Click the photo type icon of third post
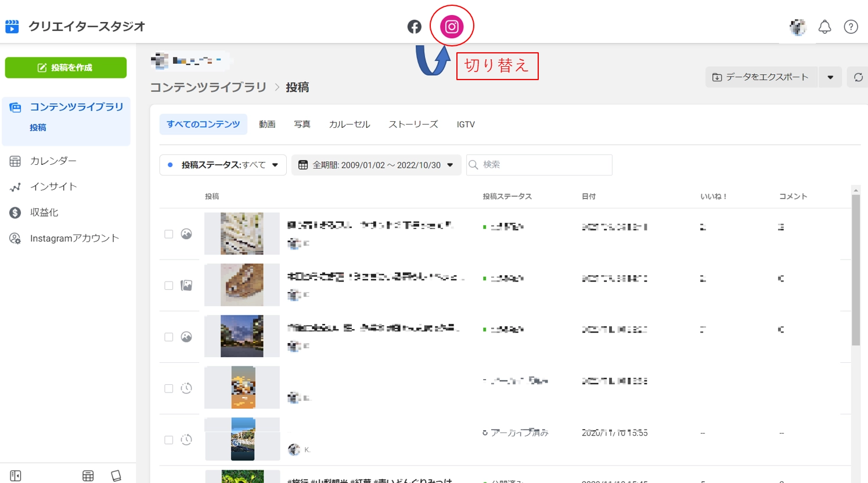 pos(186,337)
